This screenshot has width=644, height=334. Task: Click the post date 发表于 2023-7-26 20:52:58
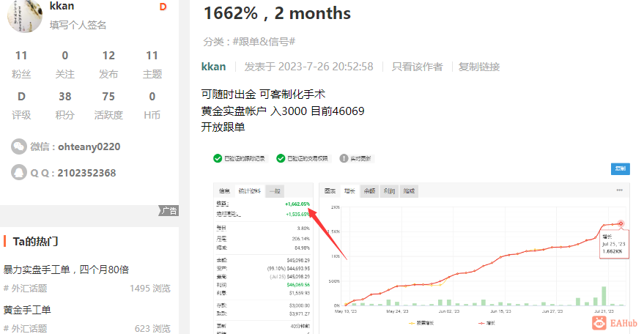pos(308,67)
